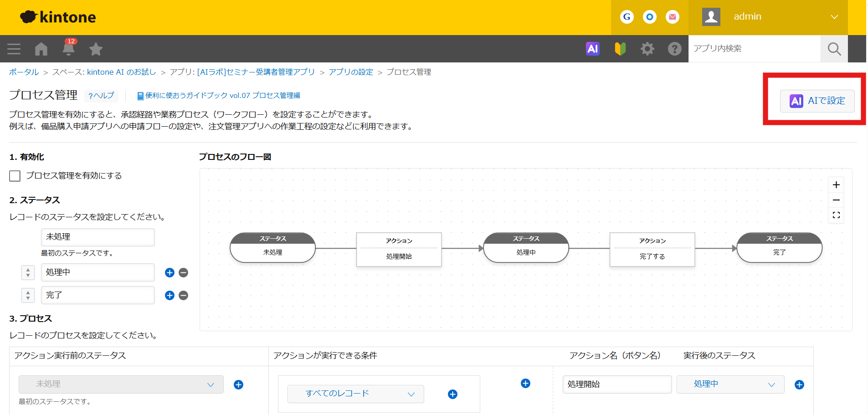The width and height of the screenshot is (868, 415).
Task: Go to アプリの設定 breadcrumb
Action: (x=350, y=72)
